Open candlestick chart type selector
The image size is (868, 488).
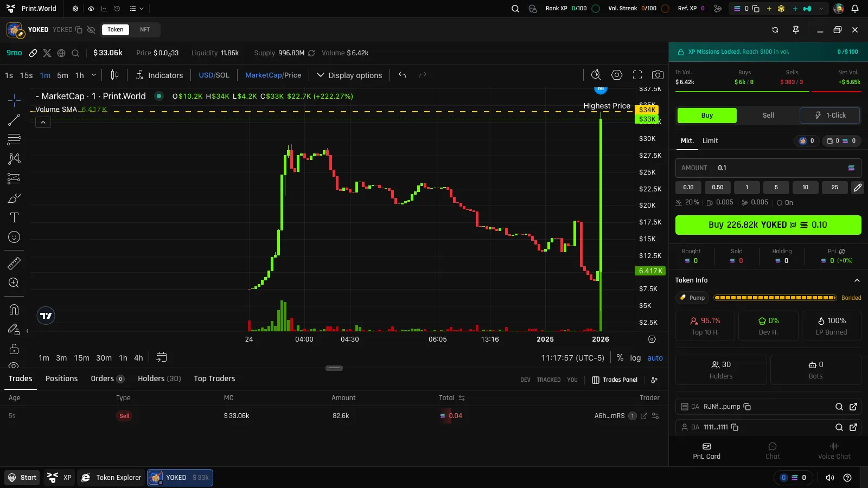(114, 75)
